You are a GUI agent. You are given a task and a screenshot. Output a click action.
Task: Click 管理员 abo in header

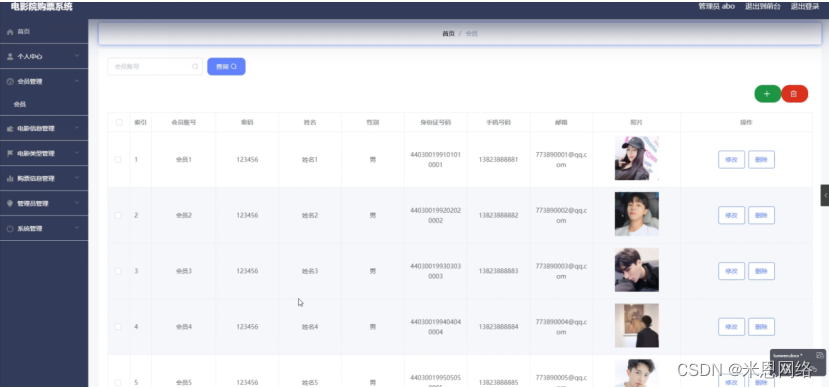716,6
